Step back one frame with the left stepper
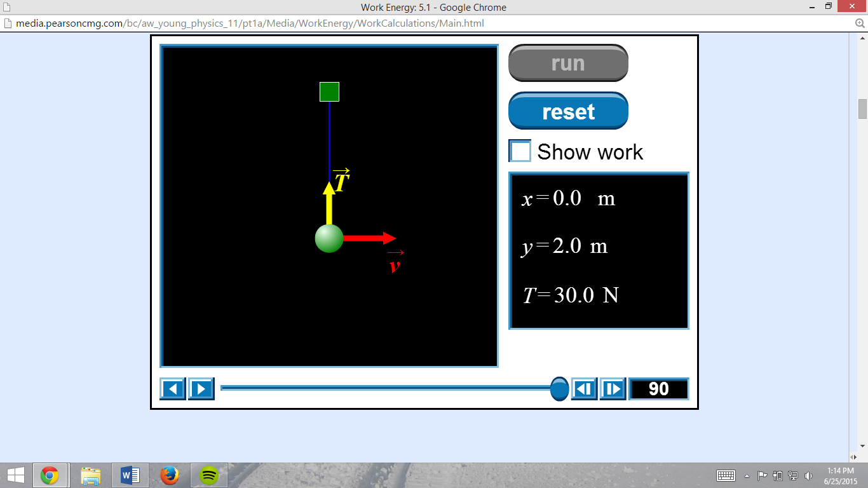868x488 pixels. (585, 389)
